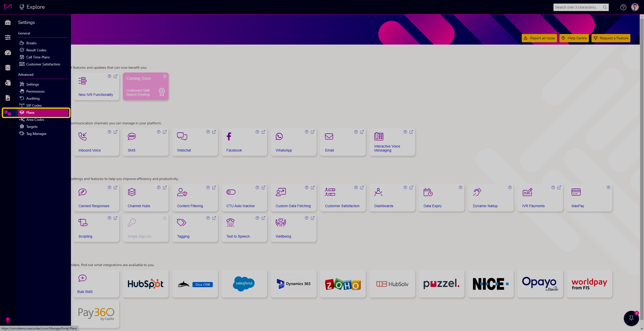Click the Webchat card help icon
The height and width of the screenshot is (331, 644).
pyautogui.click(x=208, y=132)
